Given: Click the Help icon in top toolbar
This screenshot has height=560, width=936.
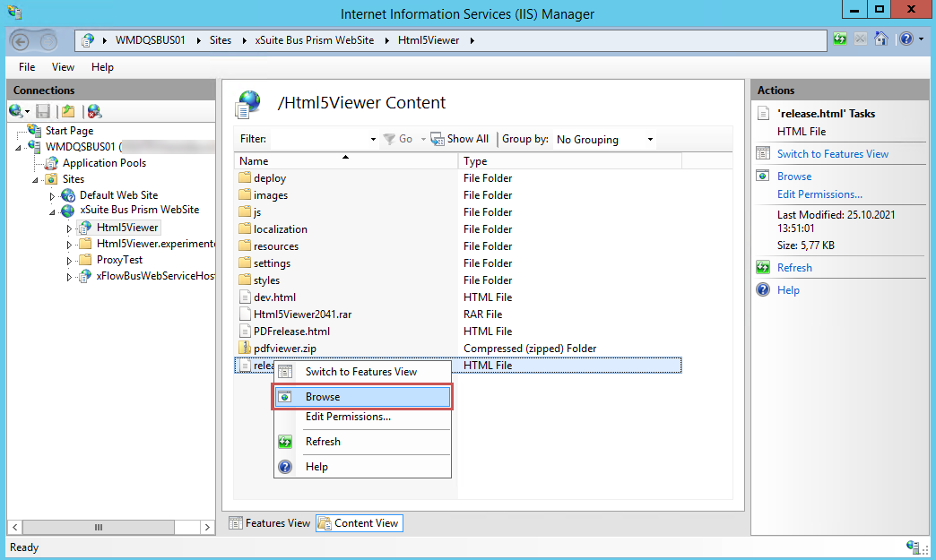Looking at the screenshot, I should [x=906, y=39].
